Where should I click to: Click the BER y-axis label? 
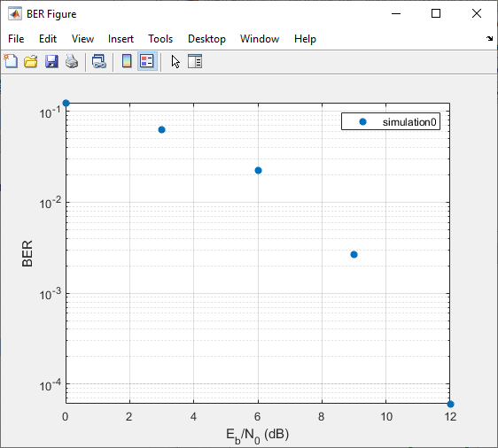click(x=27, y=253)
